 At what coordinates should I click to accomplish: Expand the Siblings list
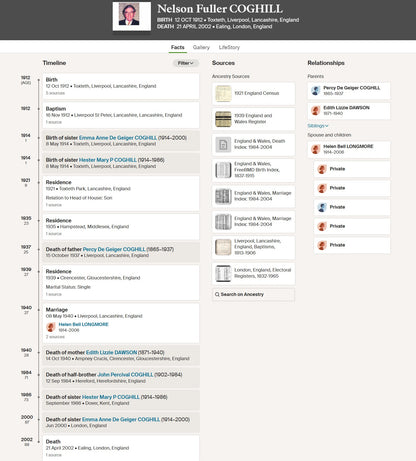click(318, 126)
